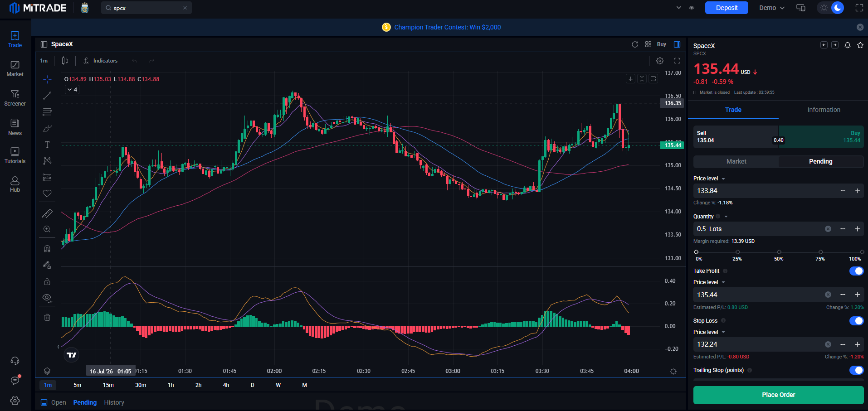
Task: Select the text annotation tool
Action: click(x=47, y=145)
